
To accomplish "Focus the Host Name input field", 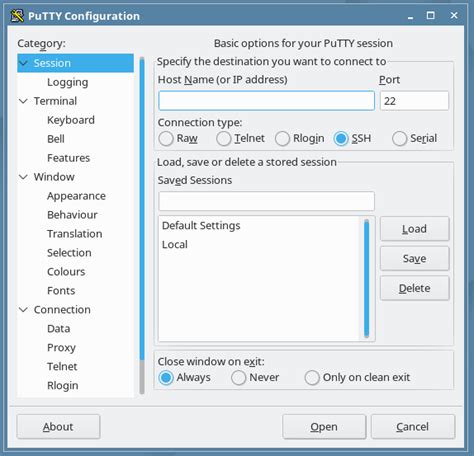I will point(266,101).
